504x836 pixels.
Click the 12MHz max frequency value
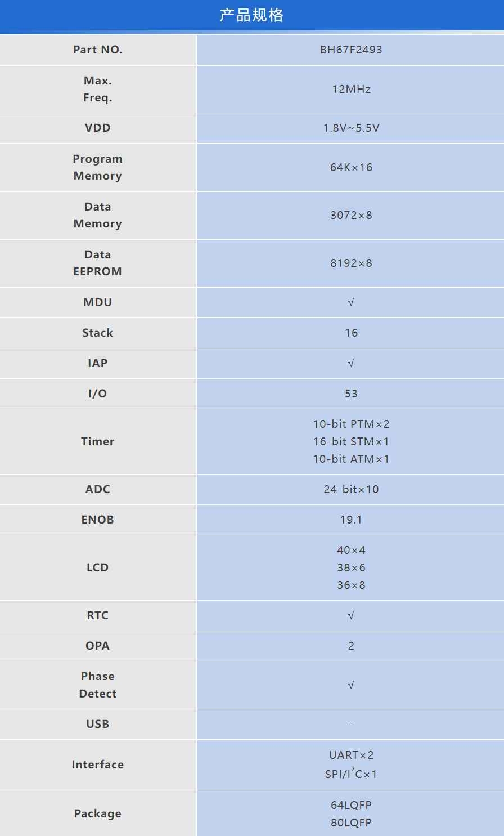351,89
